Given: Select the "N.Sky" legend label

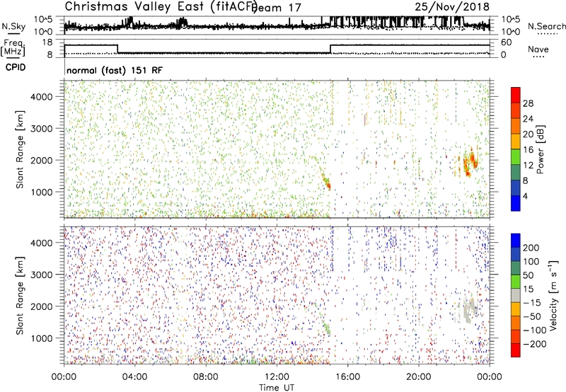Looking at the screenshot, I should click(x=13, y=26).
